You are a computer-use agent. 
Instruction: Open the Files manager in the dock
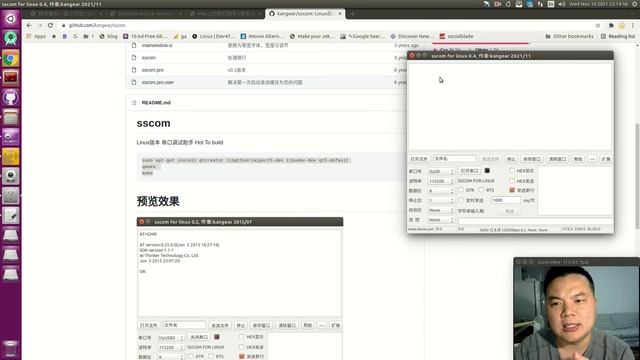[11, 117]
